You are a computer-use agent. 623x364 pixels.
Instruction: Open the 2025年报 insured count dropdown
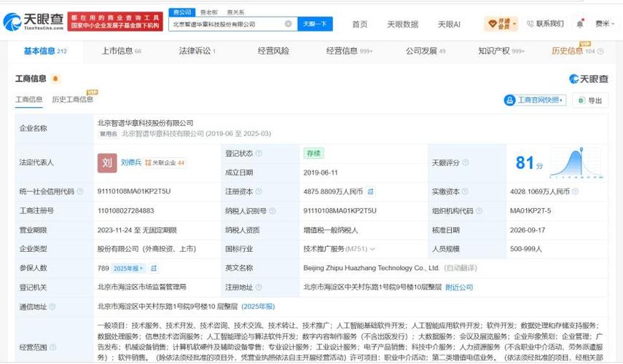(x=128, y=269)
